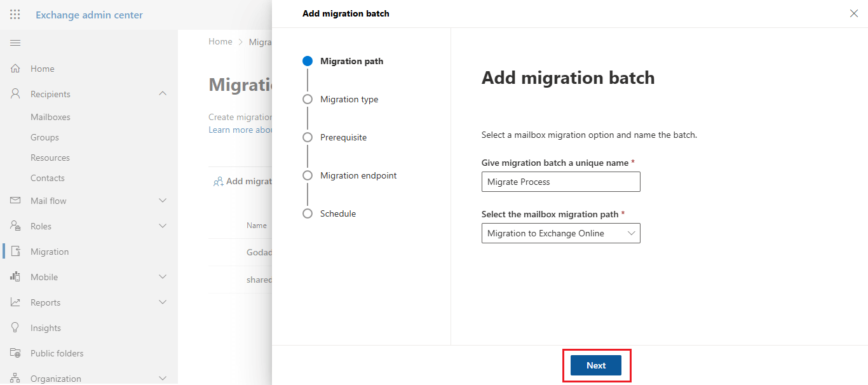Image resolution: width=868 pixels, height=385 pixels.
Task: Click the Next button
Action: pos(595,365)
